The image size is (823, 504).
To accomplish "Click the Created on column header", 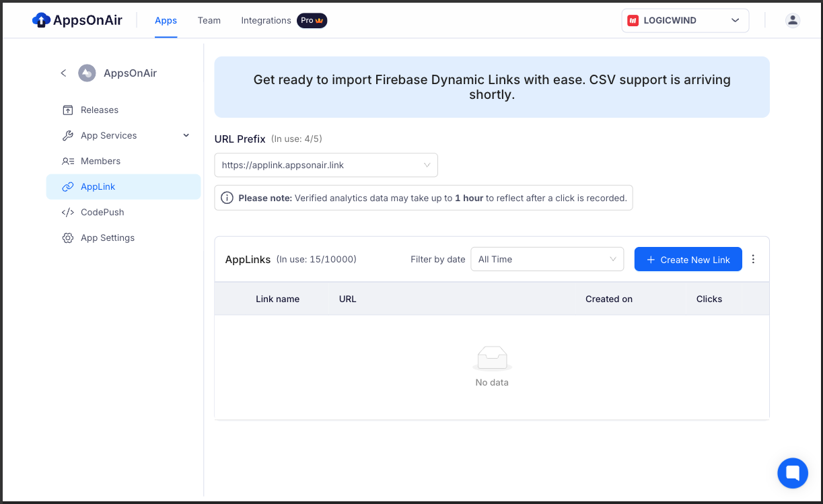I will 608,299.
